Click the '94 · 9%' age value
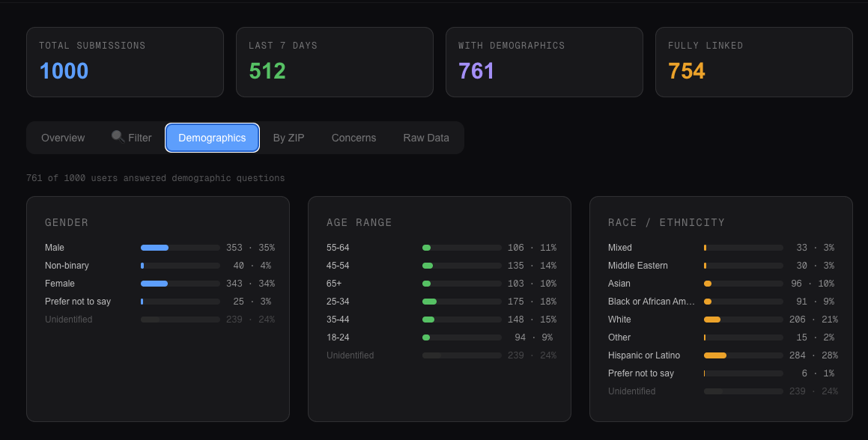 pyautogui.click(x=534, y=337)
